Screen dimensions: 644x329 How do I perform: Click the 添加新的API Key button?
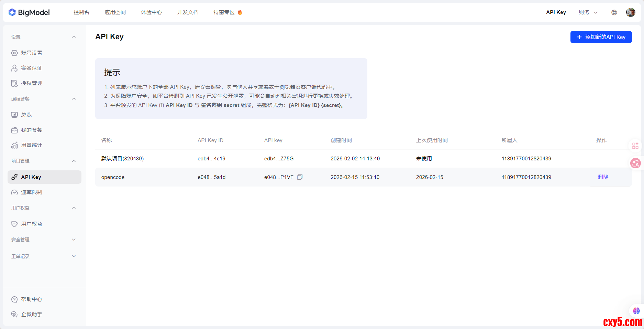click(x=601, y=37)
